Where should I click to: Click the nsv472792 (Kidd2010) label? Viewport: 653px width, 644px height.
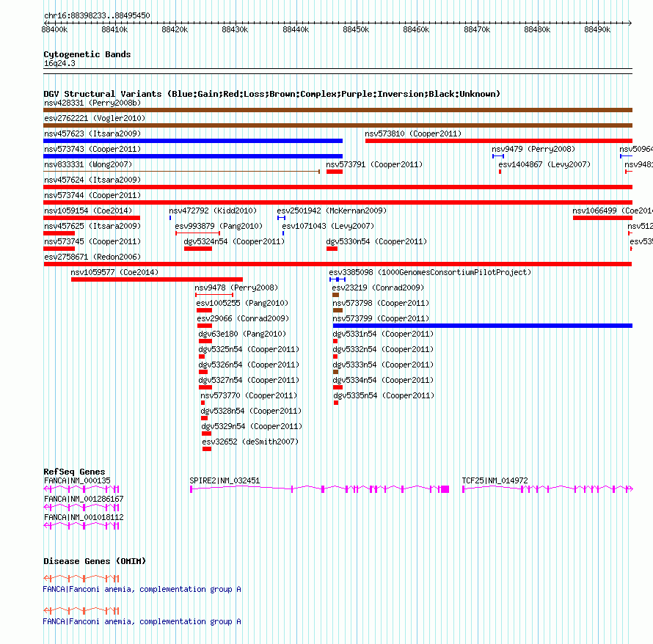(213, 211)
